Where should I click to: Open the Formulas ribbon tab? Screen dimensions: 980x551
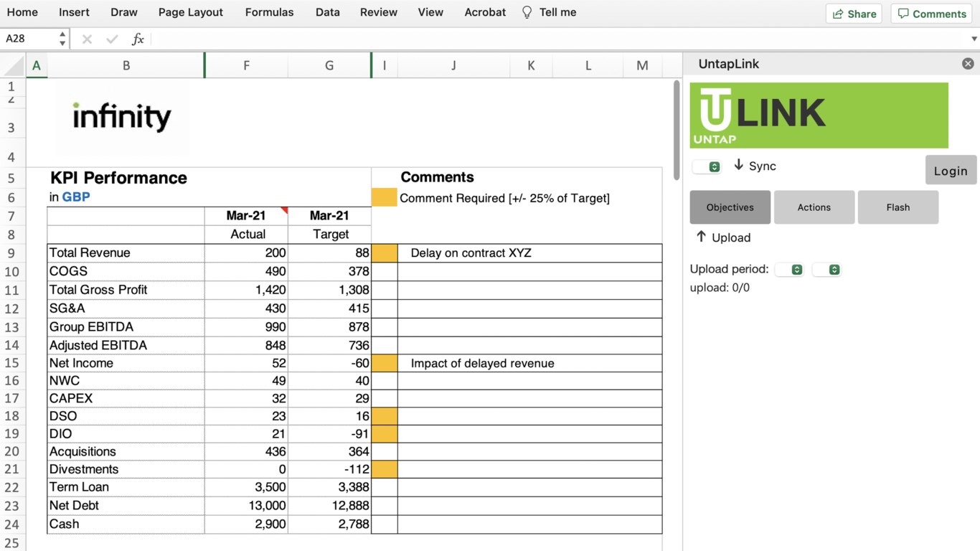[x=269, y=12]
